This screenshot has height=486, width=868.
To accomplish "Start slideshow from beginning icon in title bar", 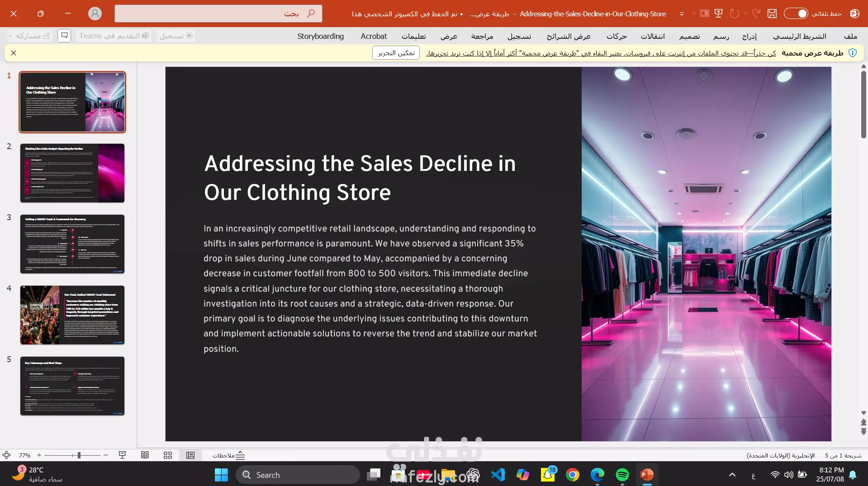I will 718,14.
